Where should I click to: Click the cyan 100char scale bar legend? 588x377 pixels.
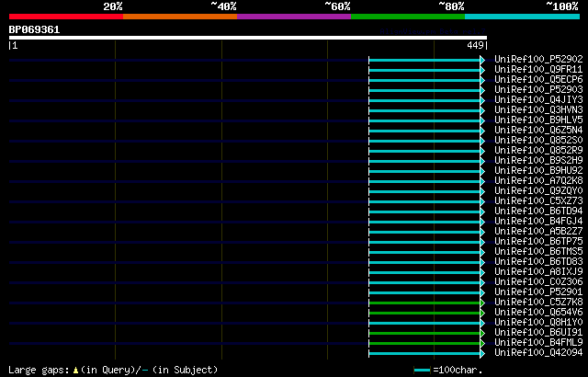(422, 371)
